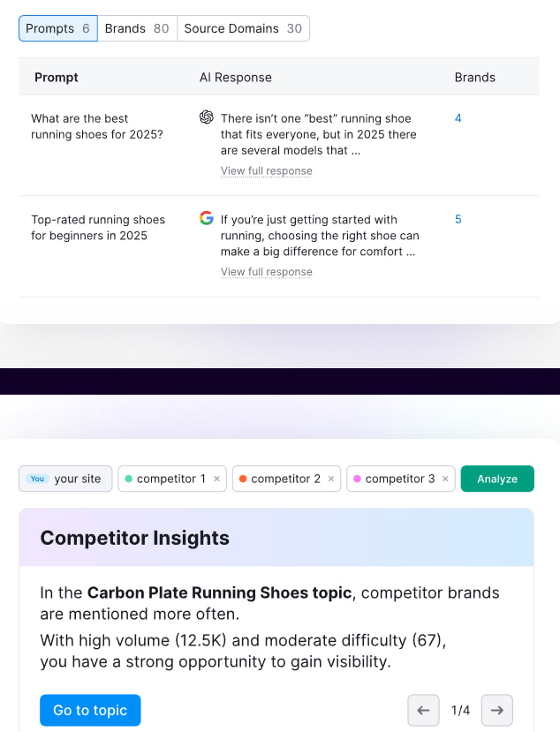This screenshot has width=560, height=732.
Task: Go to previous insight with left arrow
Action: (423, 710)
